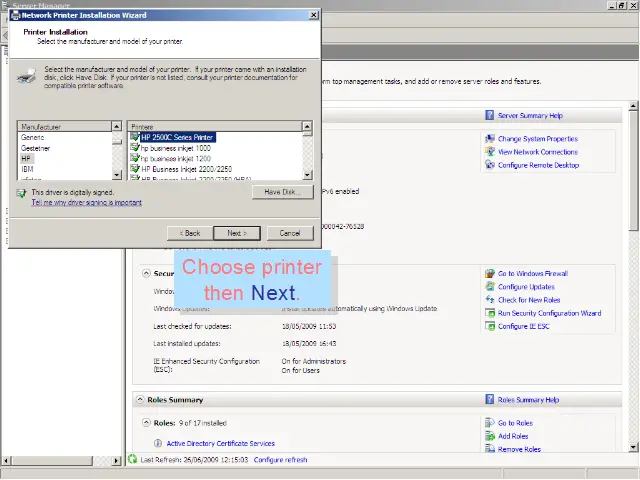The image size is (640, 480).
Task: Click the hp business inkjet 1000 driver icon
Action: (135, 147)
